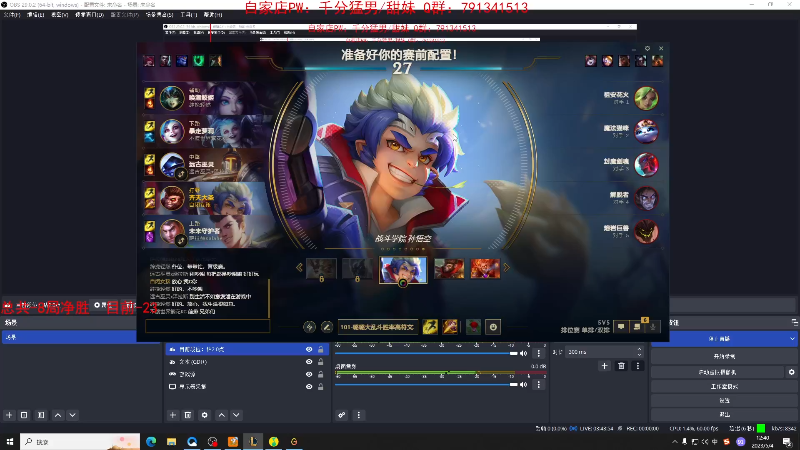Screen dimensions: 800x450
Task: Click the Windows Start button
Action: 10,441
